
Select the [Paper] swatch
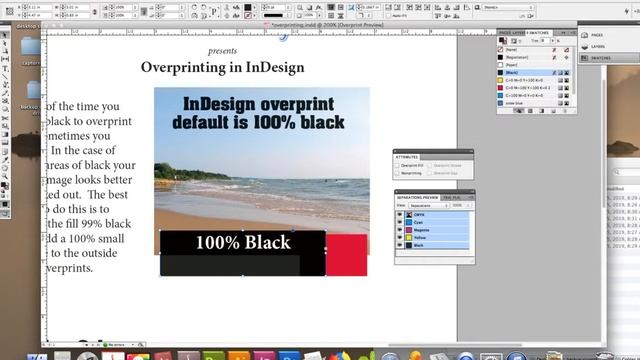tap(533, 65)
